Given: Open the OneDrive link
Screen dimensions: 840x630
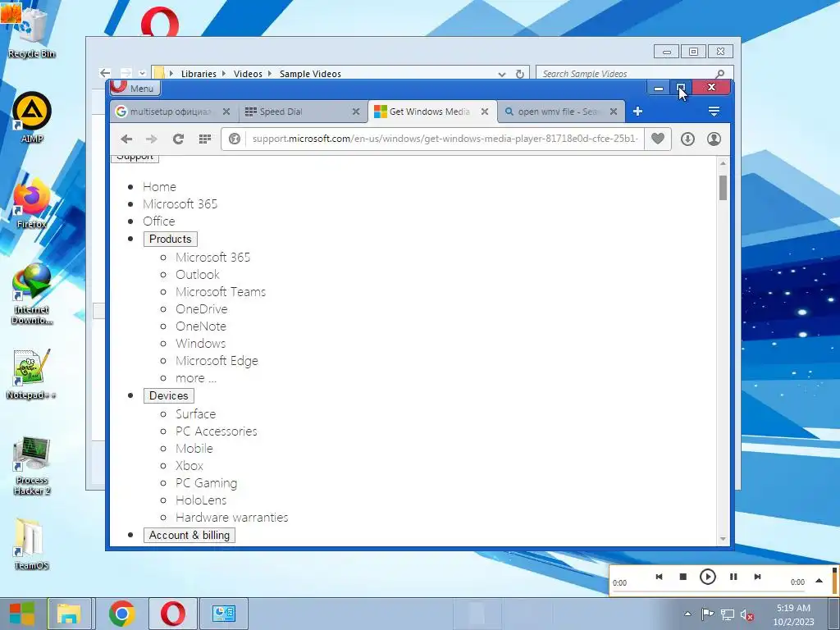Looking at the screenshot, I should pos(202,308).
